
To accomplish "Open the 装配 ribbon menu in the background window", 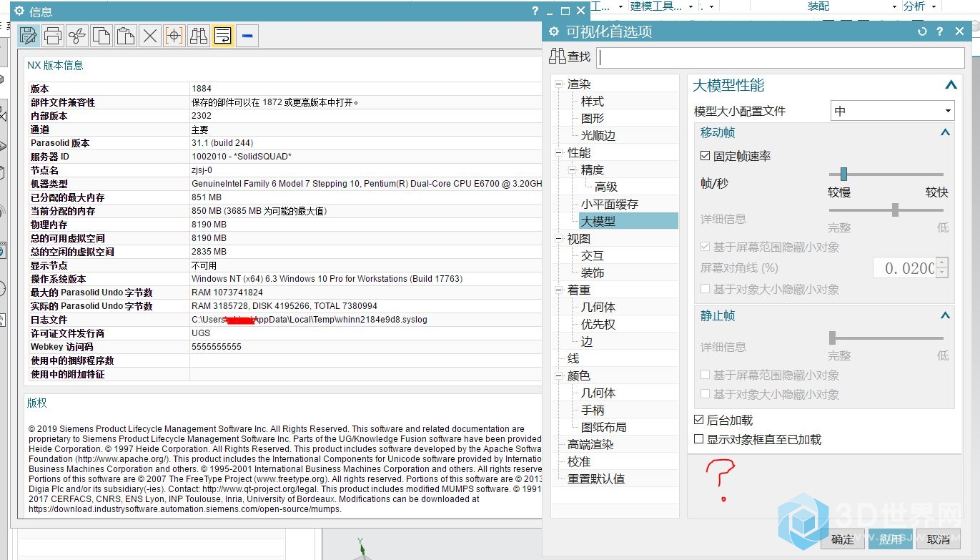I will tap(818, 6).
